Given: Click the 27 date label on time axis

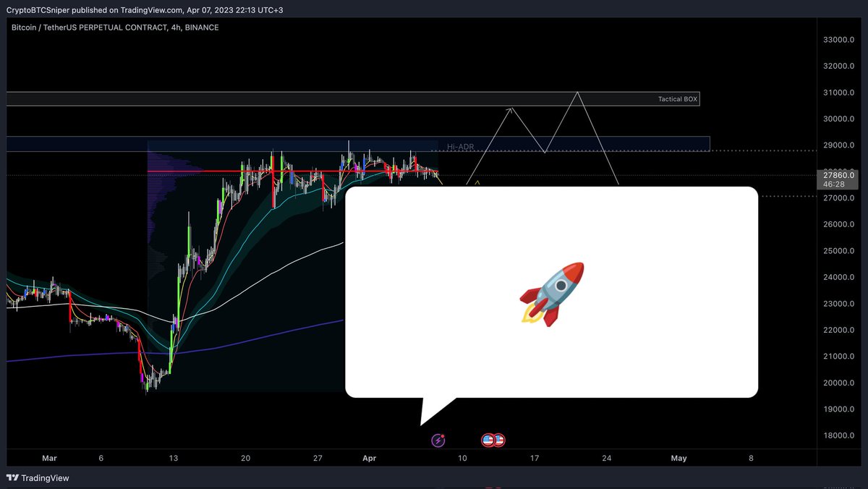Looking at the screenshot, I should [318, 458].
